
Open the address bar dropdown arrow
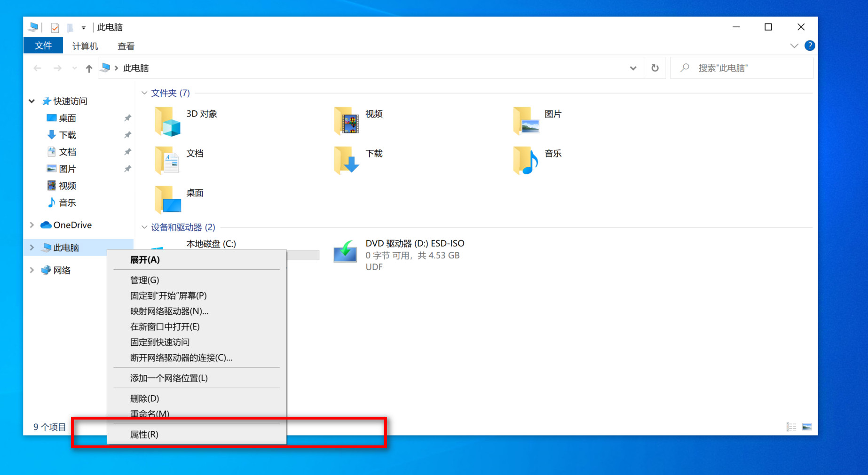633,68
